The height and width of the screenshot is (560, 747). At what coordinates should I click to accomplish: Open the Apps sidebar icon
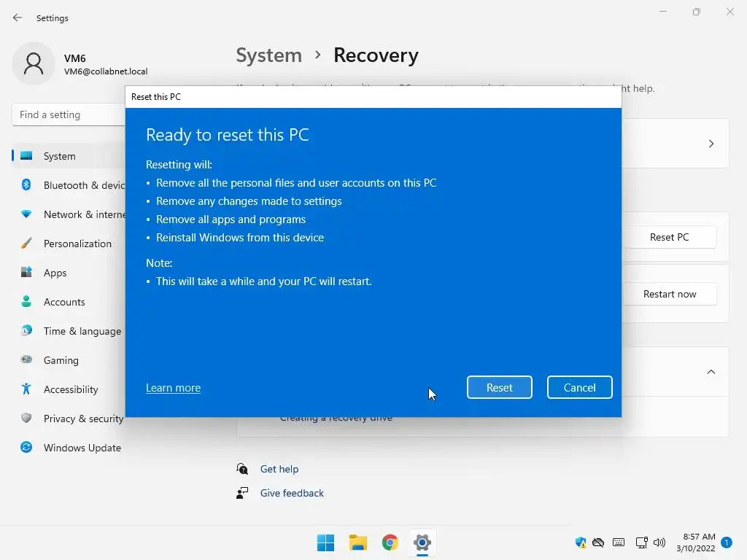(26, 273)
